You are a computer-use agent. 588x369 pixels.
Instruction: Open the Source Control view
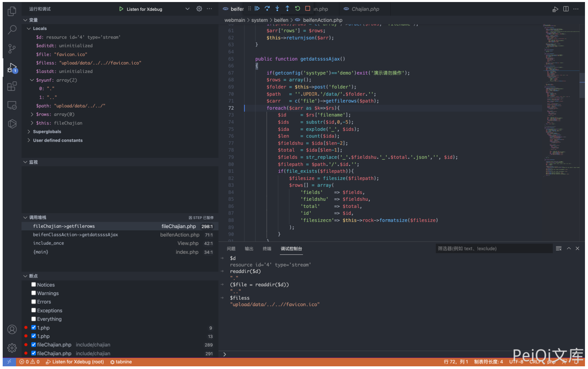pos(12,49)
